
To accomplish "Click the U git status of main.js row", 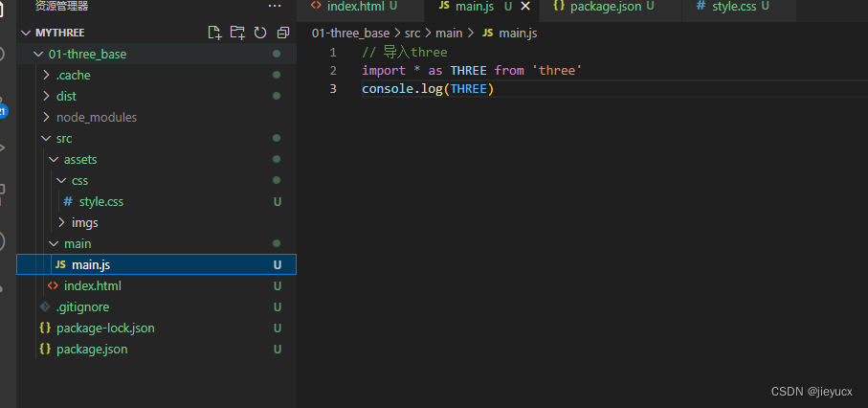I will [278, 265].
